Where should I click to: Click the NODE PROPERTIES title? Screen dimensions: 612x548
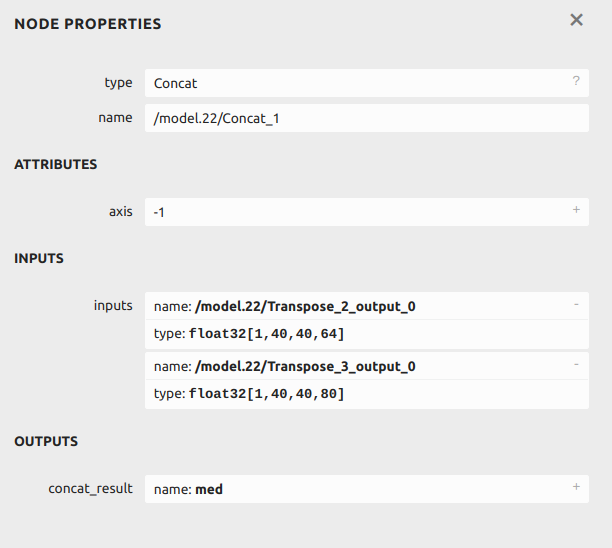click(x=88, y=24)
